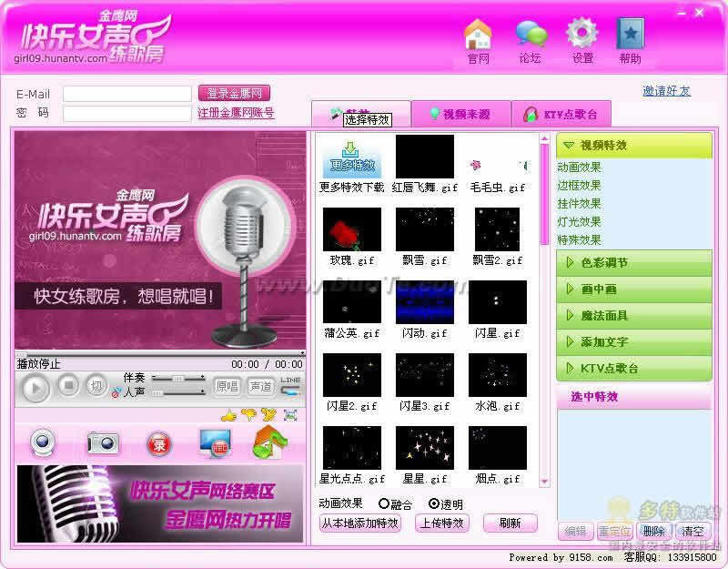728x569 pixels.
Task: Click the red 录 record button
Action: (158, 444)
